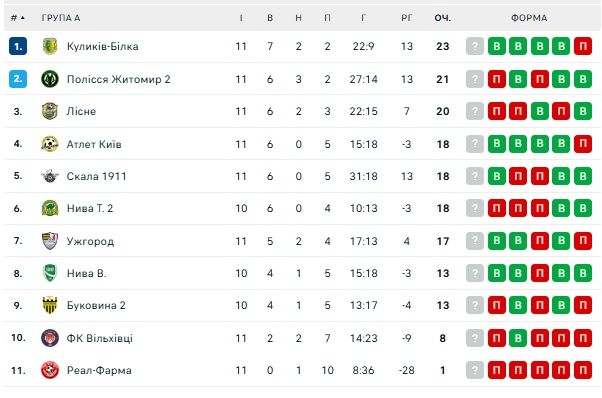
Task: Click the Атлет Київ ball logo
Action: coord(50,144)
